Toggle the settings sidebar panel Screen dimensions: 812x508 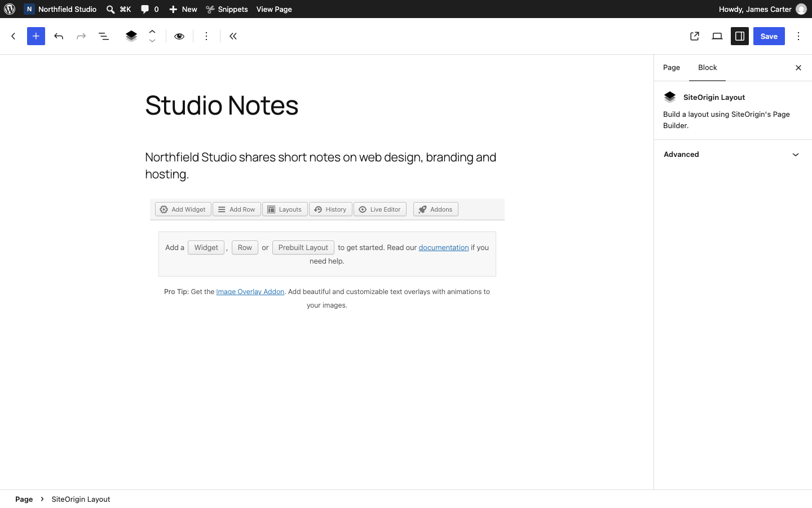(x=740, y=36)
